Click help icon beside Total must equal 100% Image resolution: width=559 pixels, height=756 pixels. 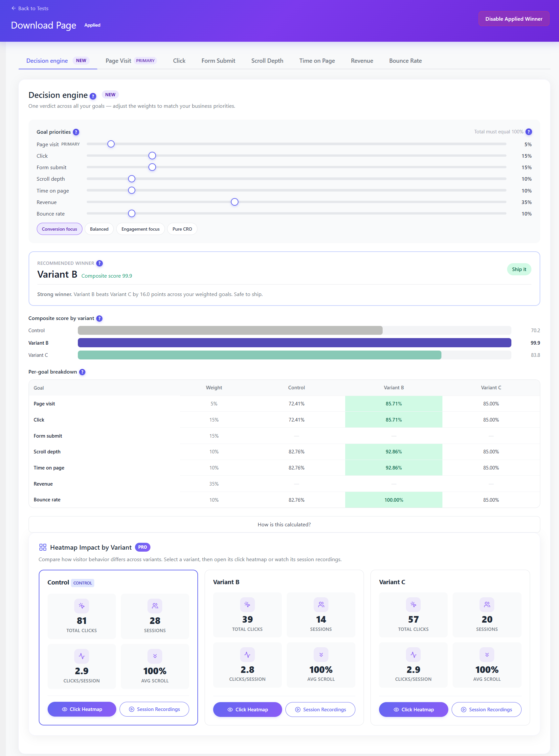click(528, 132)
